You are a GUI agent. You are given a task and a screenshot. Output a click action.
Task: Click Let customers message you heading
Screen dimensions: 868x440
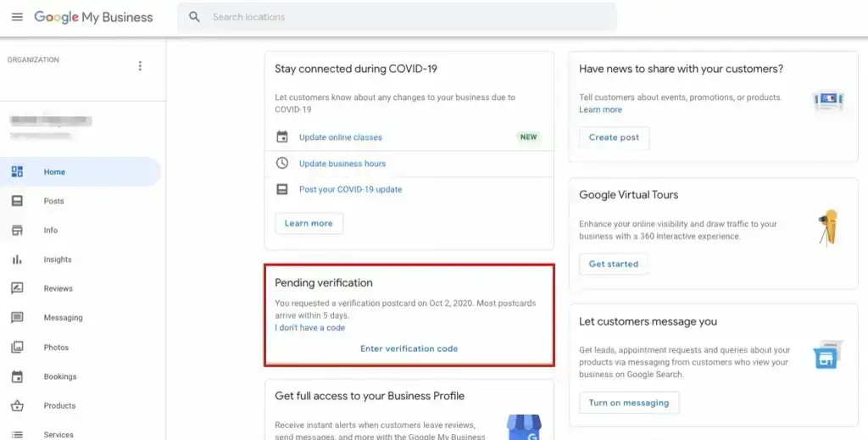pos(648,321)
